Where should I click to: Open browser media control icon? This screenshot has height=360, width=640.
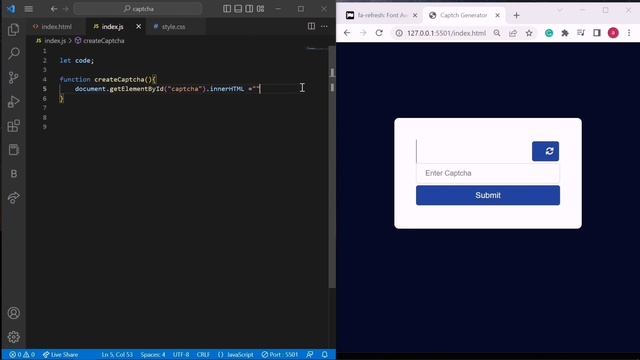click(581, 33)
